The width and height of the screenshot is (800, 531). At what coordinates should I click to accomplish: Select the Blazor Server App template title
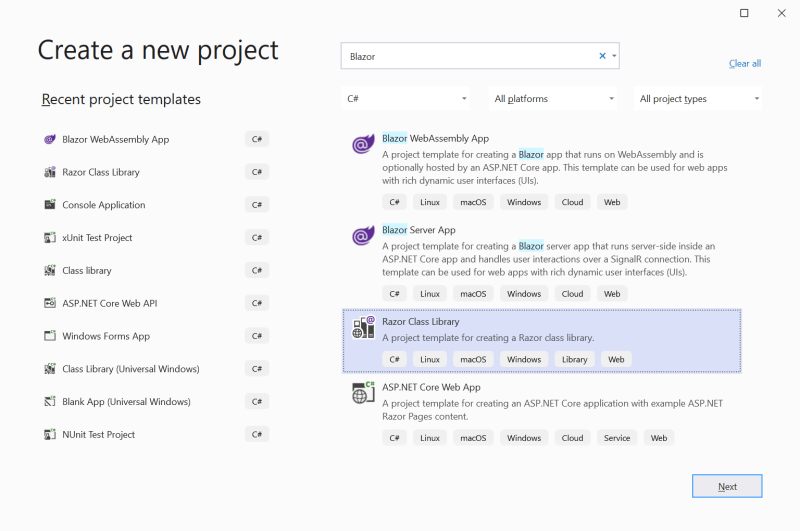[x=419, y=230]
